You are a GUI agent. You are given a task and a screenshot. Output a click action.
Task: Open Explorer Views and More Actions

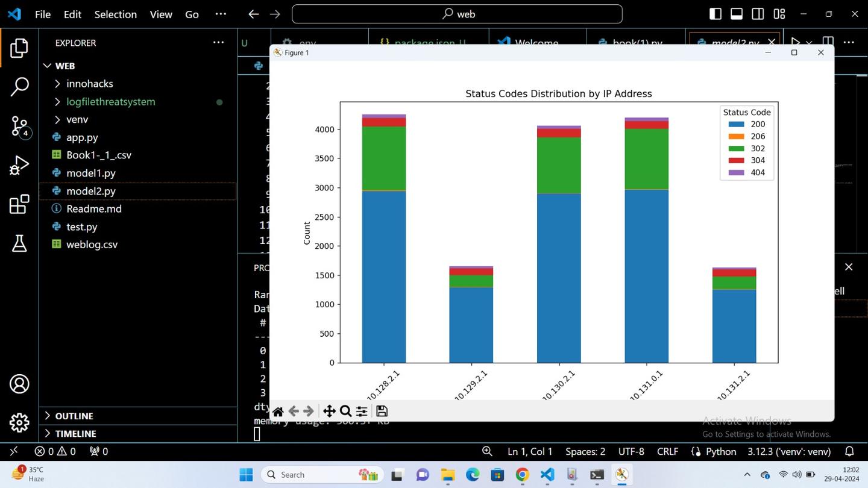pos(218,43)
